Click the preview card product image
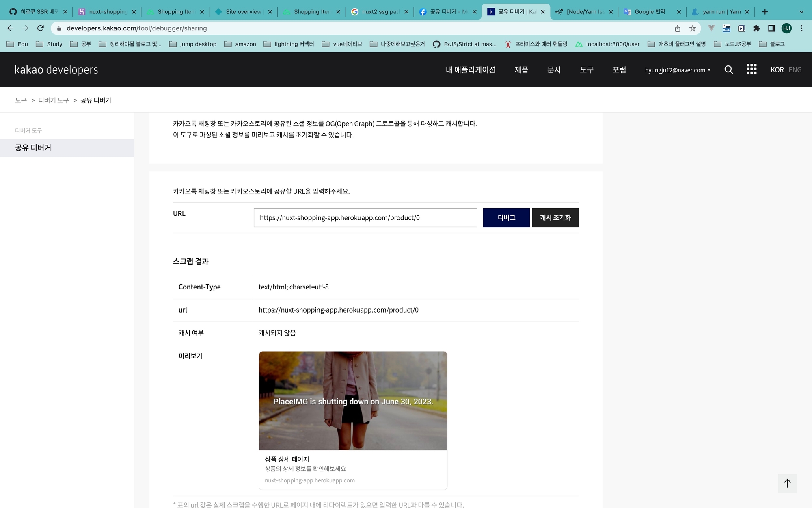The width and height of the screenshot is (812, 508). point(353,401)
